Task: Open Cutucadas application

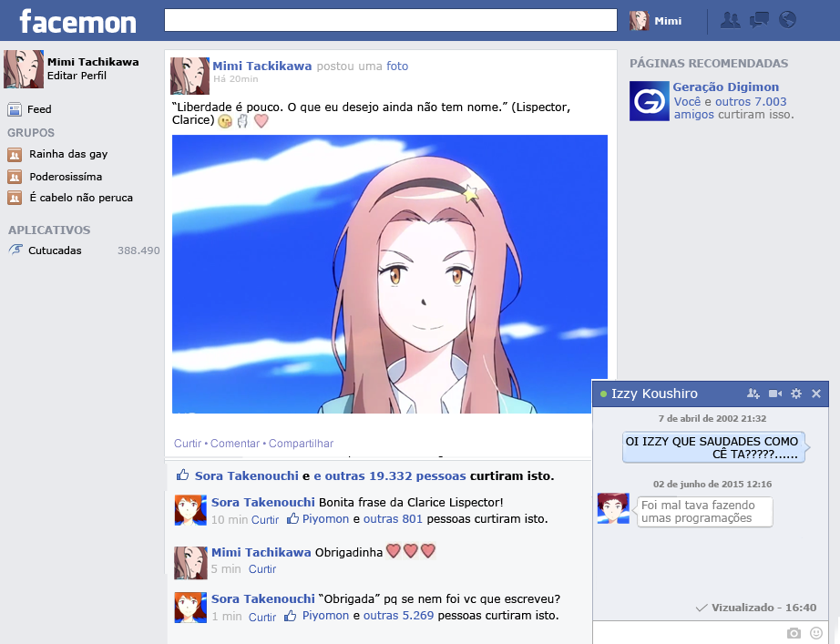Action: pos(55,250)
